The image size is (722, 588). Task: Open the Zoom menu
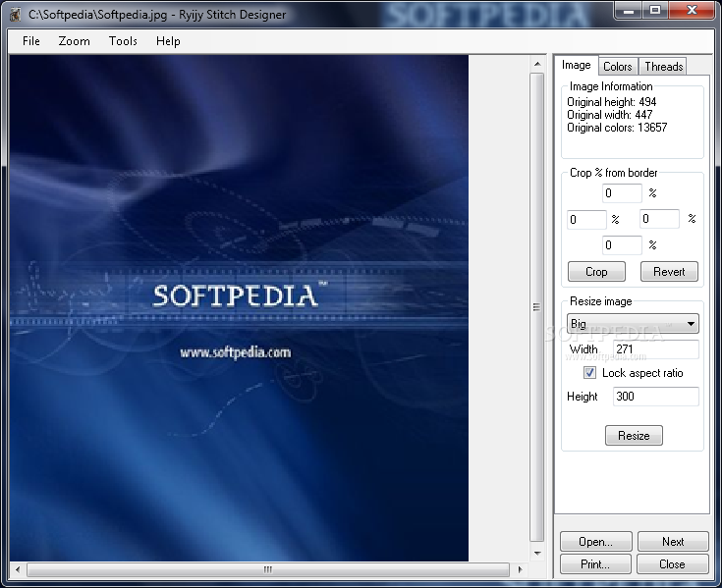click(x=74, y=41)
